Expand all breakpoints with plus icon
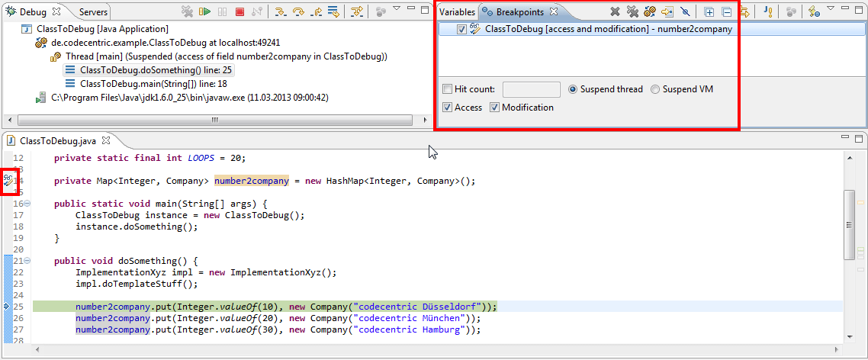The image size is (868, 360). (x=709, y=11)
